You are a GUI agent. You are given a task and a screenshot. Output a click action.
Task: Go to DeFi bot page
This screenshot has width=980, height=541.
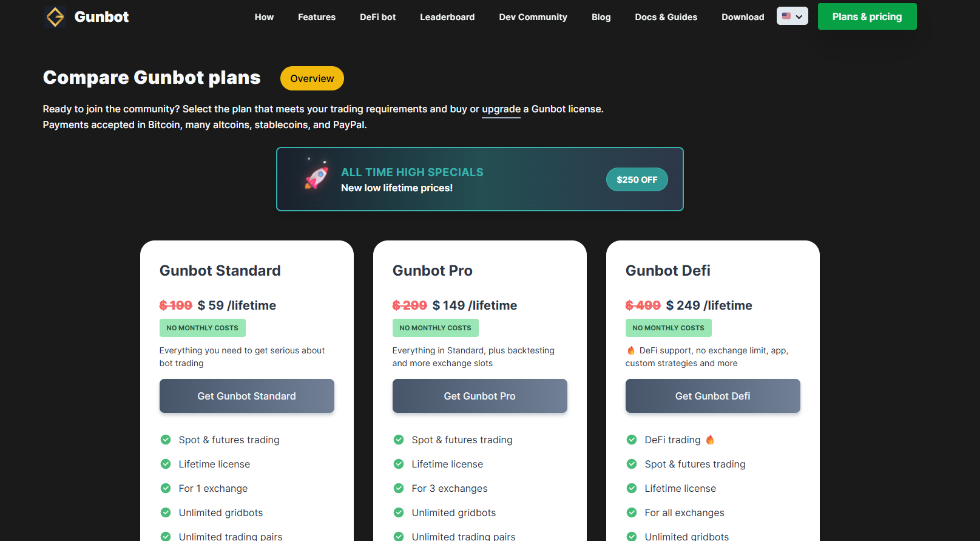[377, 17]
